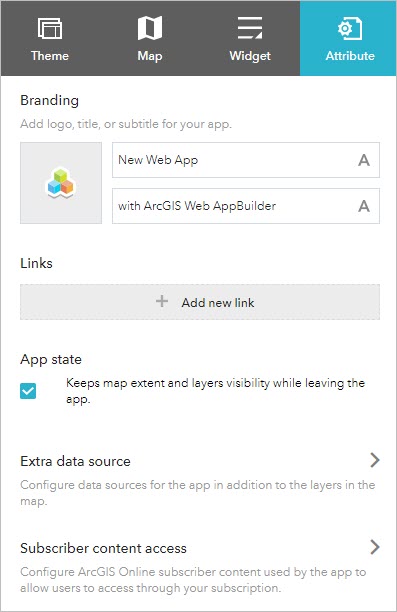Uncheck the App state checkbox
Image resolution: width=397 pixels, height=612 pixels.
pos(28,391)
